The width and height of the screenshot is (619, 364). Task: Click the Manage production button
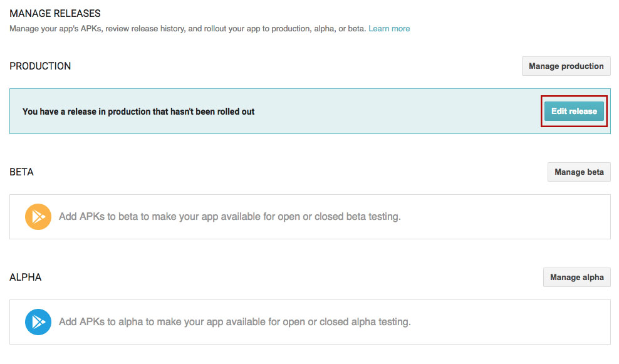[566, 66]
